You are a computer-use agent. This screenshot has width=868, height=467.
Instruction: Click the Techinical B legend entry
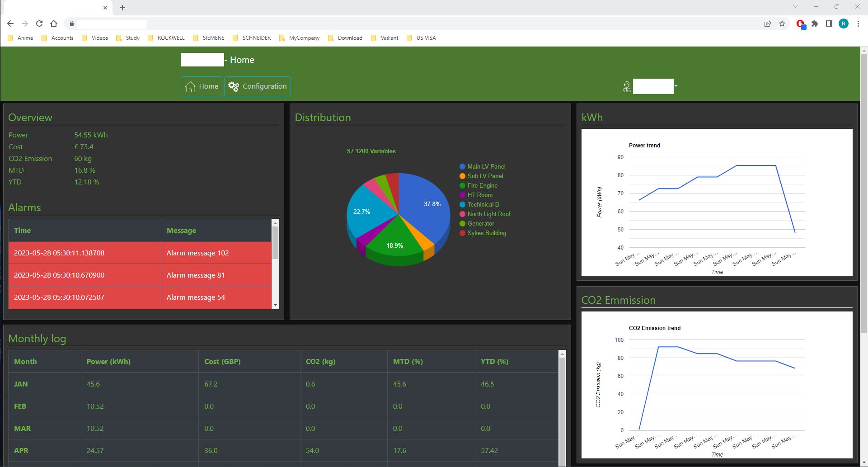click(x=479, y=205)
